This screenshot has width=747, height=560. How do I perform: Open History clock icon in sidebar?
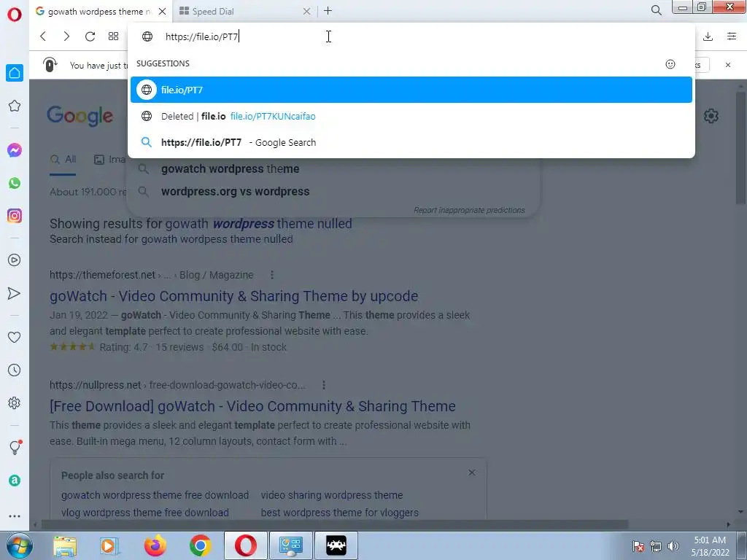pos(15,370)
